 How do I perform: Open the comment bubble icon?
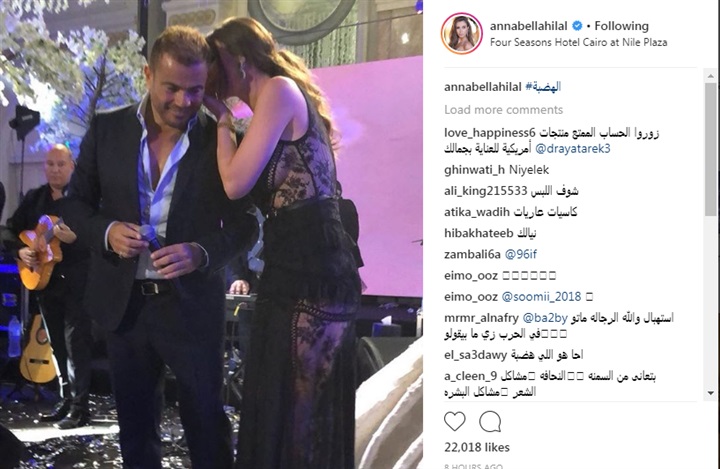[490, 421]
